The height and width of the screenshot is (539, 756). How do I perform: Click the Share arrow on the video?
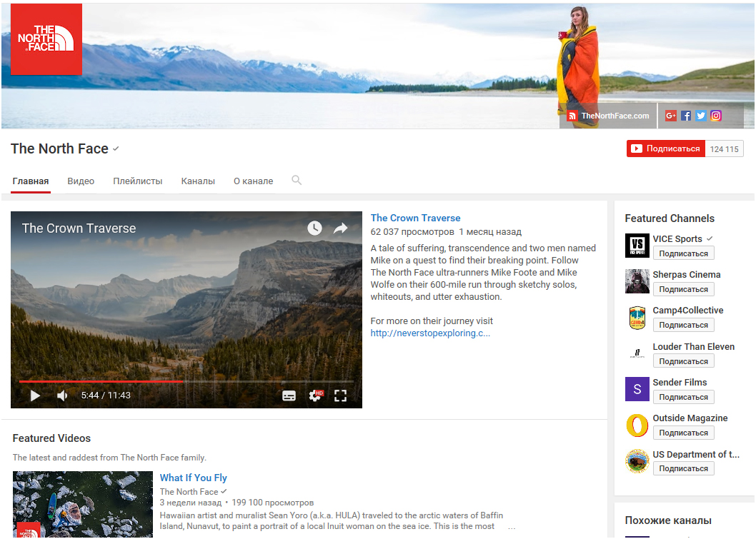[x=340, y=228]
